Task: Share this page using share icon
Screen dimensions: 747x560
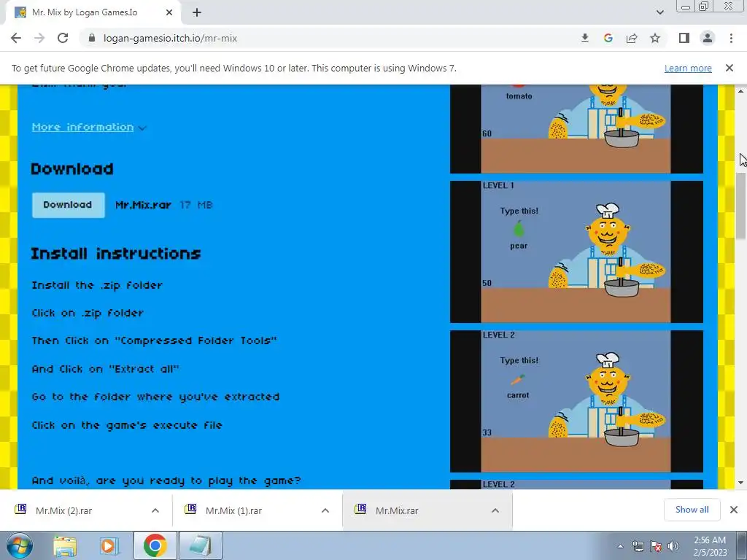Action: pos(632,38)
